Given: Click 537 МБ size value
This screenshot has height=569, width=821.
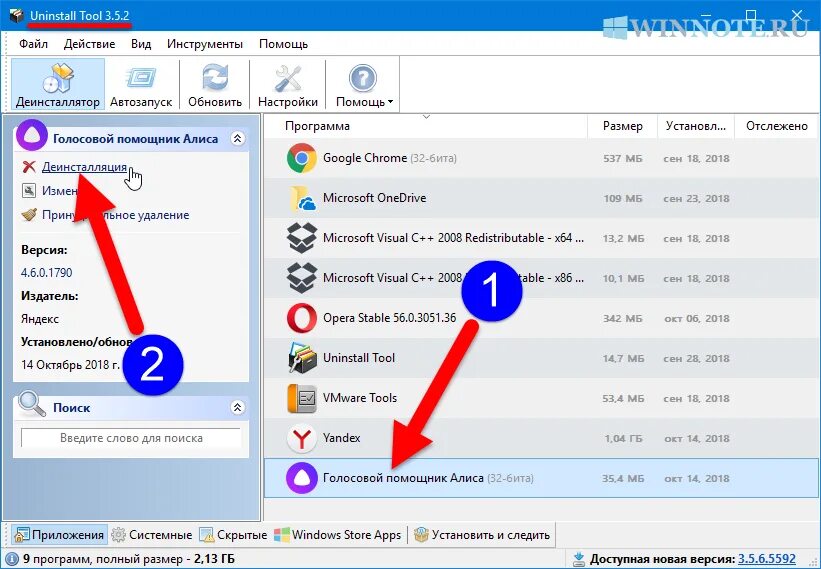Looking at the screenshot, I should [623, 158].
